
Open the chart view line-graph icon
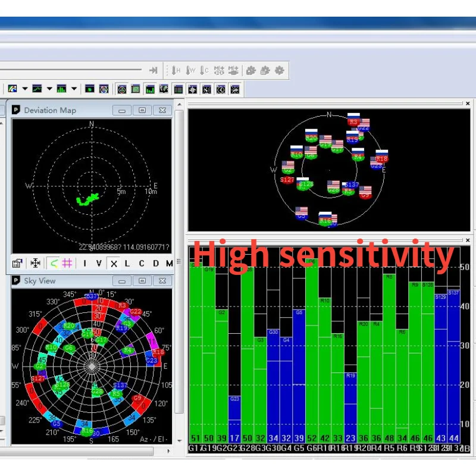[x=37, y=89]
